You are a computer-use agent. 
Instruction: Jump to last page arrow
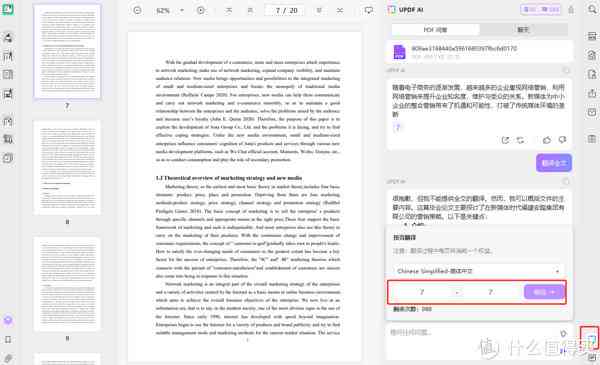point(340,10)
